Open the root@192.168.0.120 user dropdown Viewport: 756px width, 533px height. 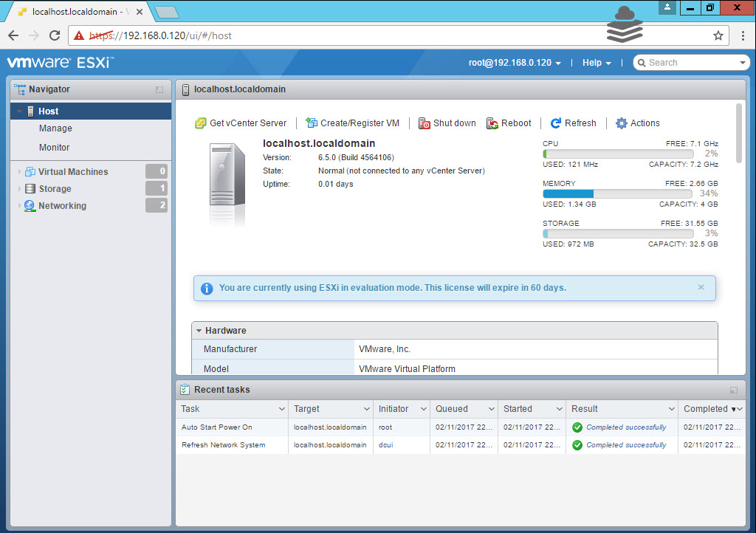515,63
